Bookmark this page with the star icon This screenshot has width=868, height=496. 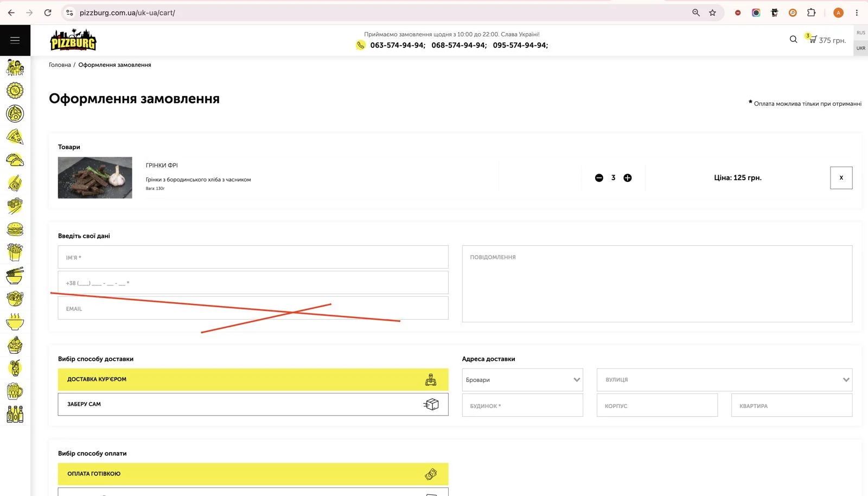(x=712, y=12)
